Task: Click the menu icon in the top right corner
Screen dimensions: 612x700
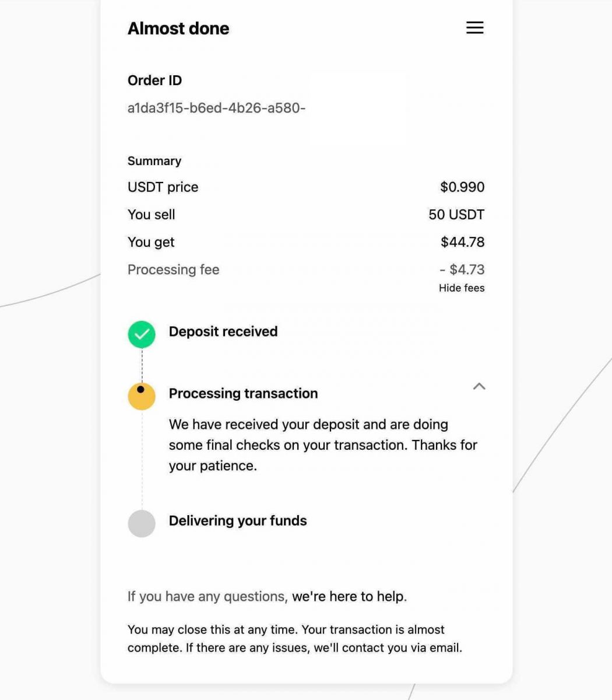Action: click(x=474, y=27)
